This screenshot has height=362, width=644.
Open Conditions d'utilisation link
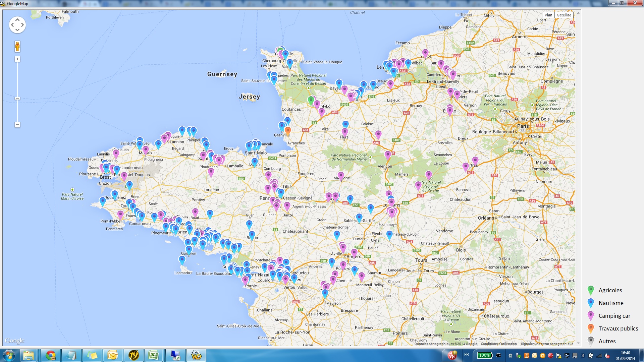[499, 344]
